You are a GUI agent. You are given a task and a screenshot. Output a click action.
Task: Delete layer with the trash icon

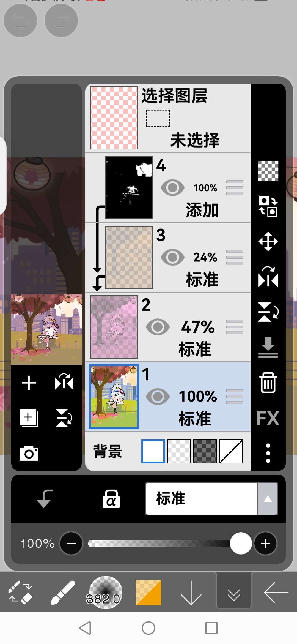(x=268, y=383)
